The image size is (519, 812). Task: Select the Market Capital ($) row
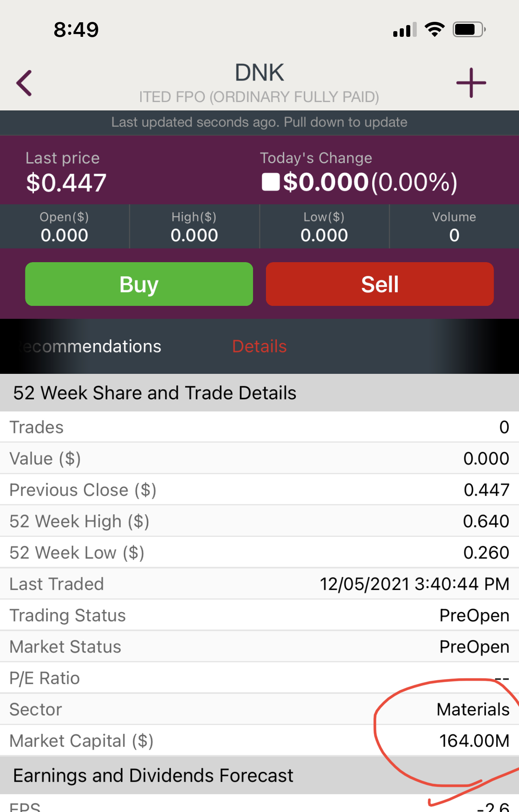pos(259,740)
